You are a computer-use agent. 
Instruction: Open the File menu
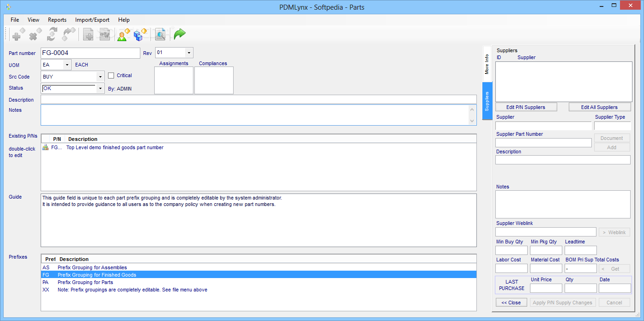pos(15,20)
